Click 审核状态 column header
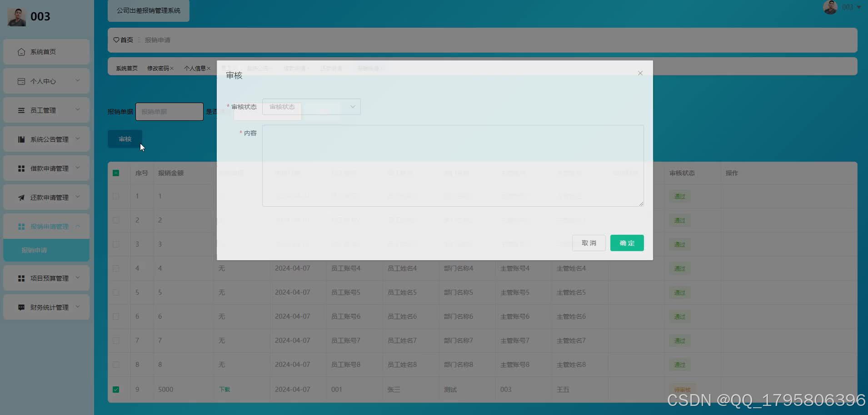868x415 pixels. (x=682, y=173)
